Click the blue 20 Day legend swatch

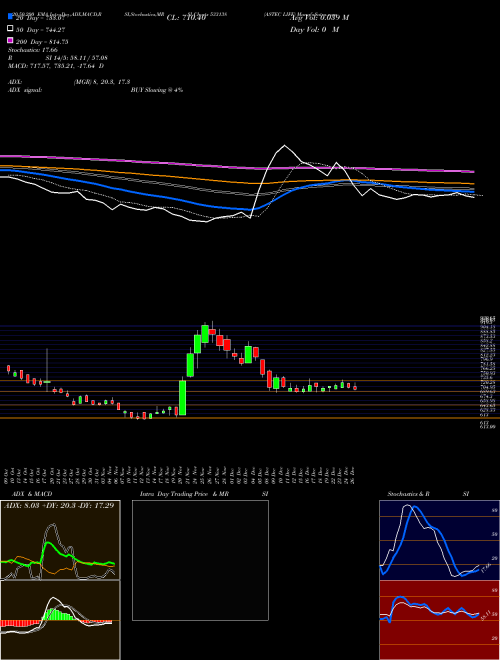(11, 17)
